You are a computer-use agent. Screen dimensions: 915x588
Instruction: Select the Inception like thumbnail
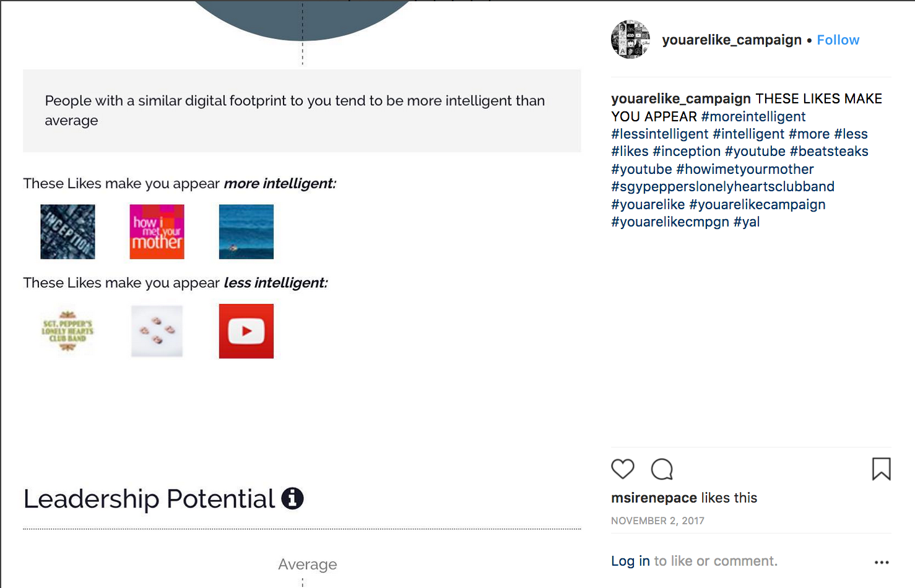pyautogui.click(x=67, y=231)
